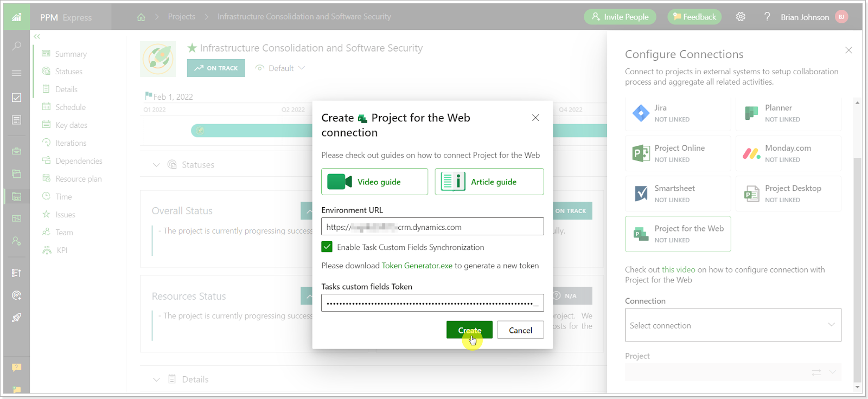Open the Article guide button
868x399 pixels.
(x=489, y=182)
